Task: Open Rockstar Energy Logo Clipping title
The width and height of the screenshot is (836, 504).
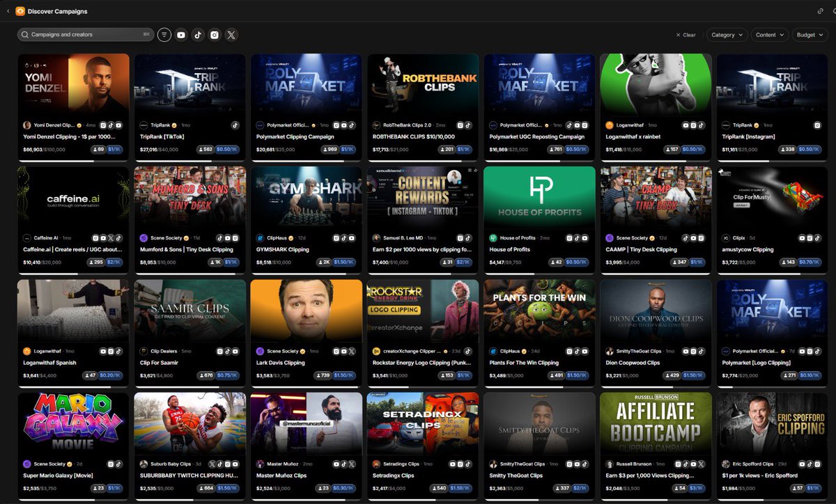Action: point(422,363)
